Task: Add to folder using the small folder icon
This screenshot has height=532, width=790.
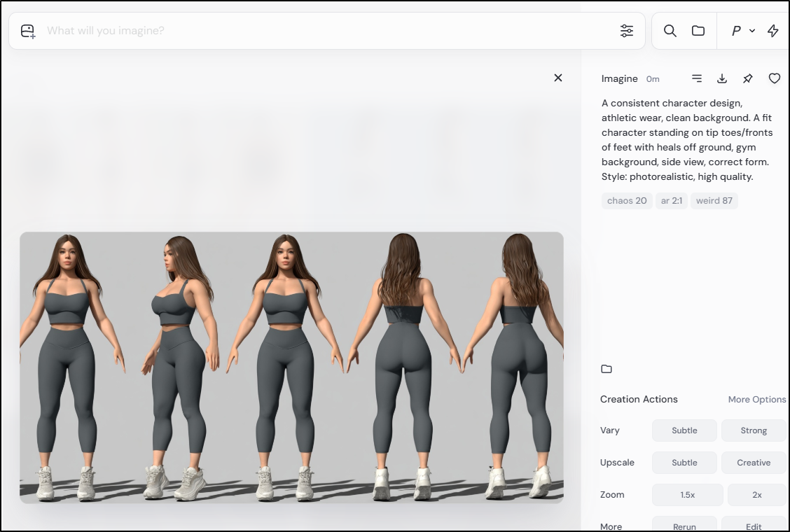Action: coord(607,369)
